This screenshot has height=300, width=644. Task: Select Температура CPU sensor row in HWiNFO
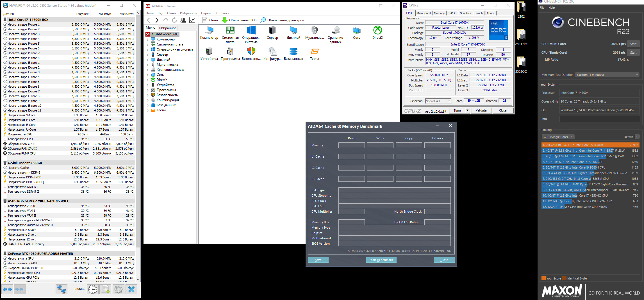69,139
